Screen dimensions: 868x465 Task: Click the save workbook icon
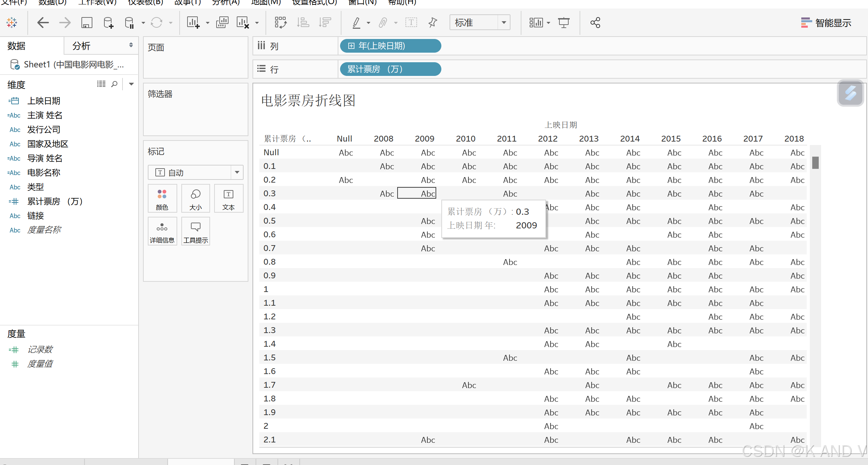87,23
